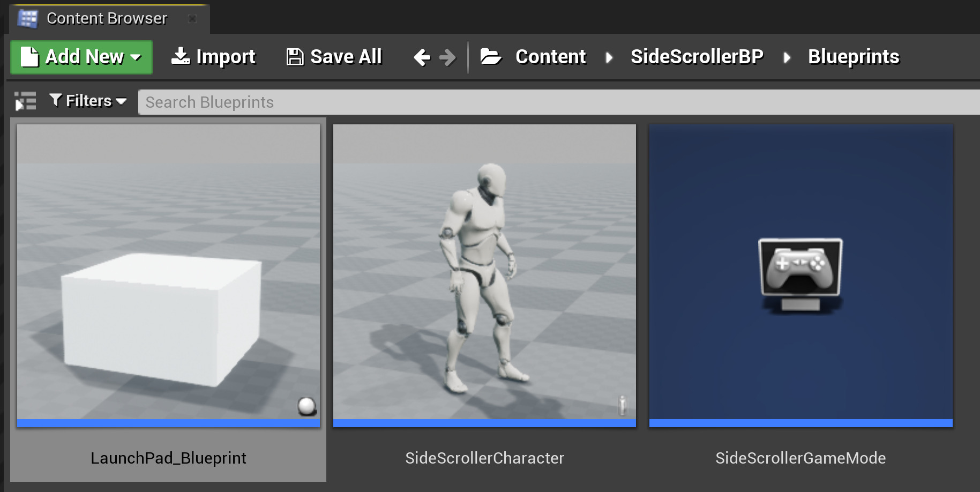Expand the arrow after Content breadcrumb
980x492 pixels.
(x=609, y=57)
